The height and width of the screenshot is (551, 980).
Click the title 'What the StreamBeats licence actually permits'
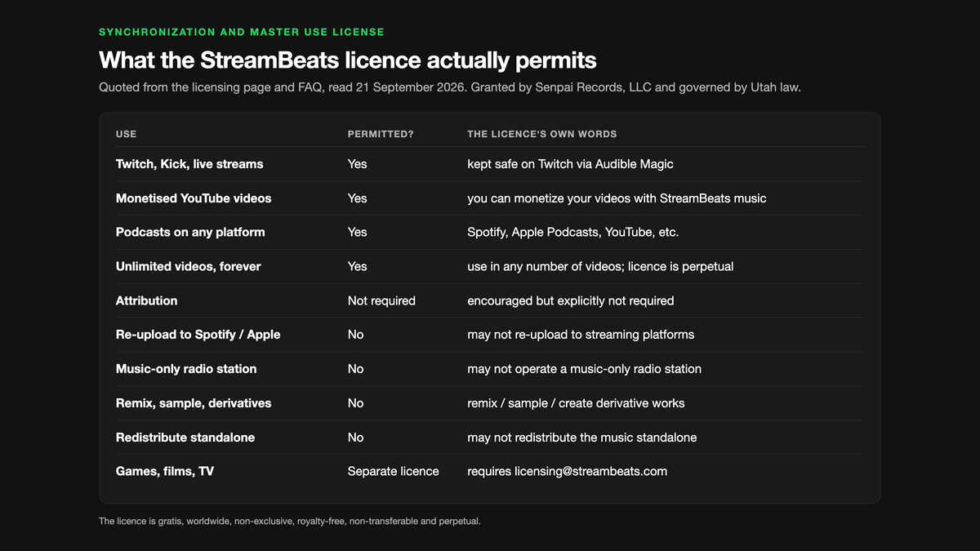click(348, 60)
